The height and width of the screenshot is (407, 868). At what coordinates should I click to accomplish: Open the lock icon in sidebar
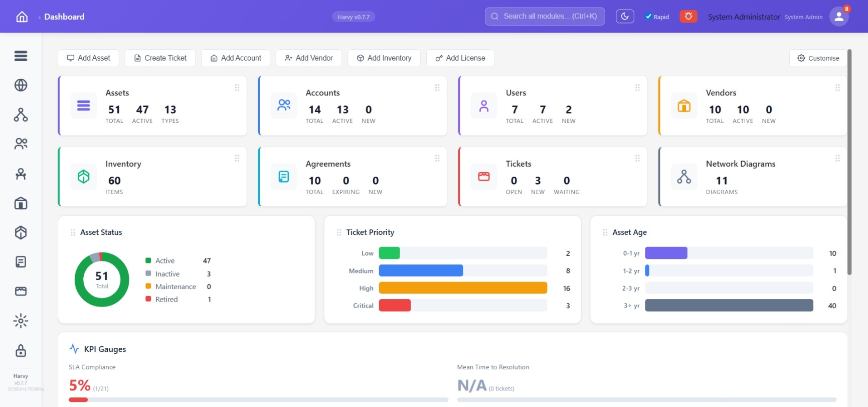[21, 350]
